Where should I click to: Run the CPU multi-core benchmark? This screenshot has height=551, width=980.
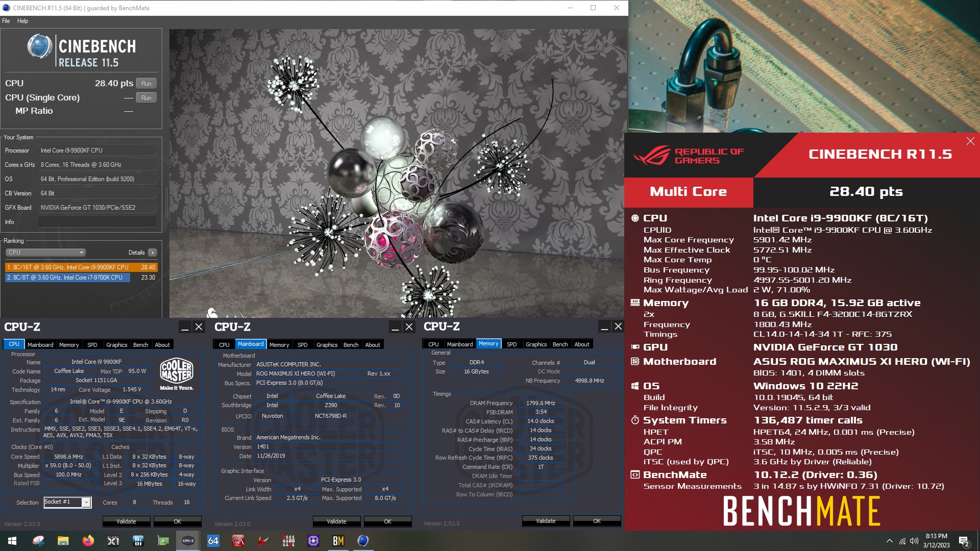coord(146,84)
